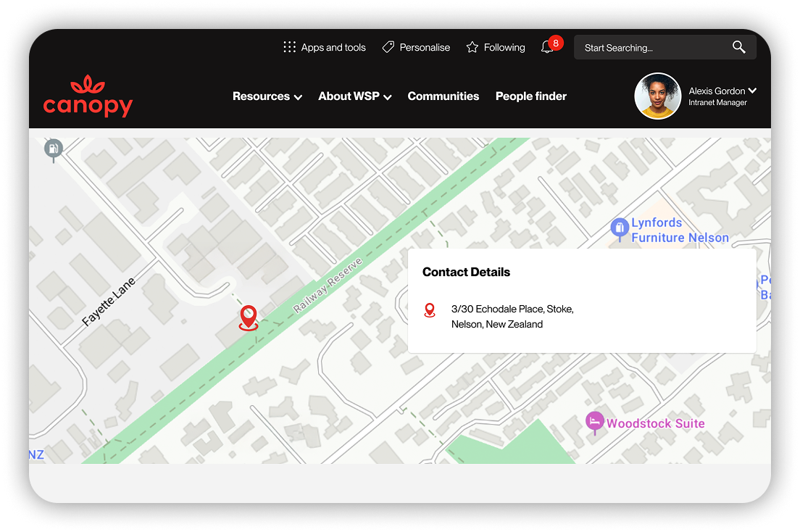Open the People finder menu item
The width and height of the screenshot is (800, 532).
point(530,96)
